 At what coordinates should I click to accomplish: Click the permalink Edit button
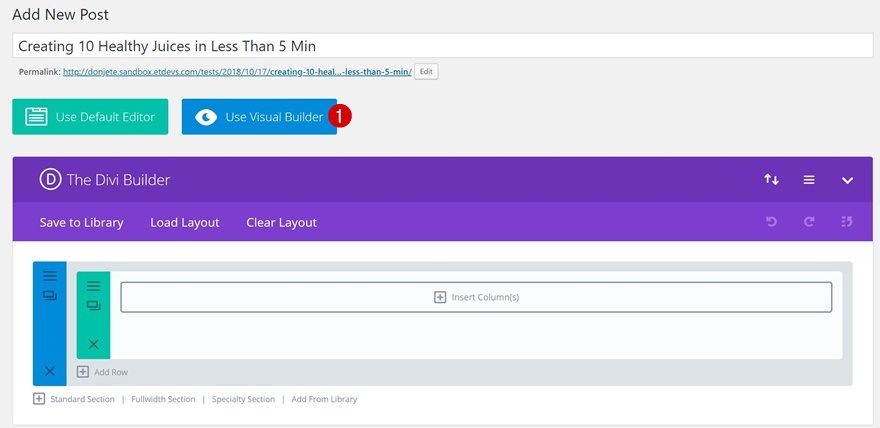tap(426, 72)
